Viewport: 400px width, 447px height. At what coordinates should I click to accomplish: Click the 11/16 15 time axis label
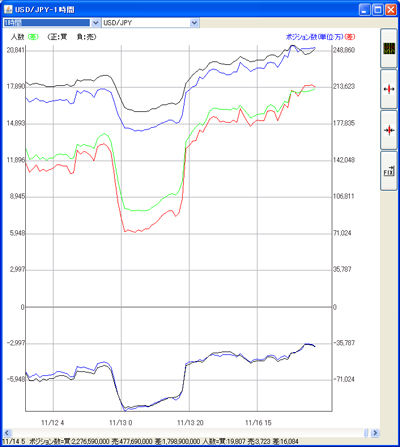[x=258, y=423]
